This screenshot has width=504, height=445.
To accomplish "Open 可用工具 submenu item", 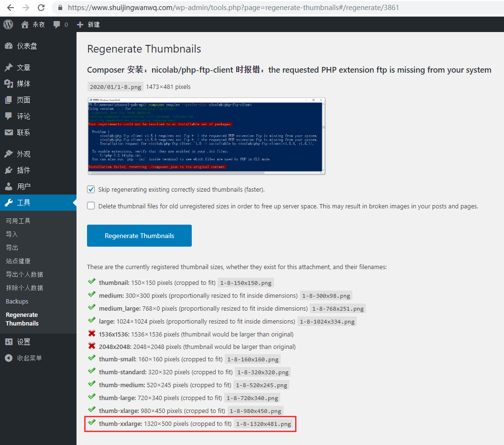I will [18, 221].
